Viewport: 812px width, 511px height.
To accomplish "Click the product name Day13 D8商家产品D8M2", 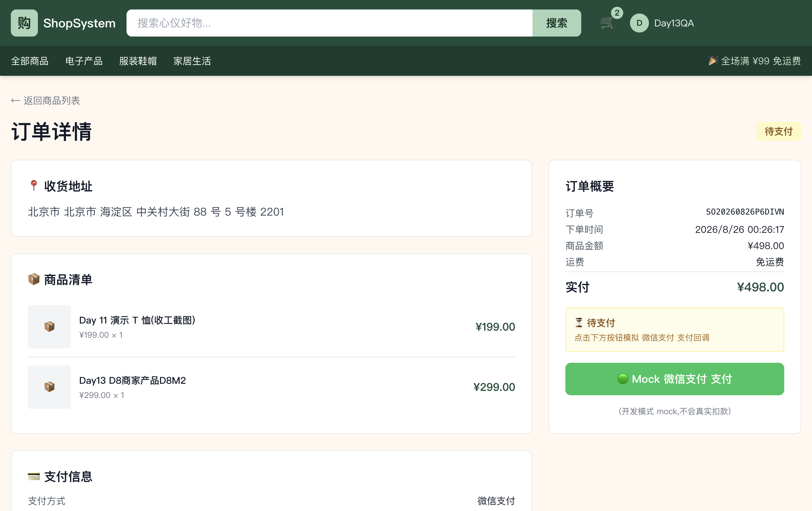I will coord(133,380).
